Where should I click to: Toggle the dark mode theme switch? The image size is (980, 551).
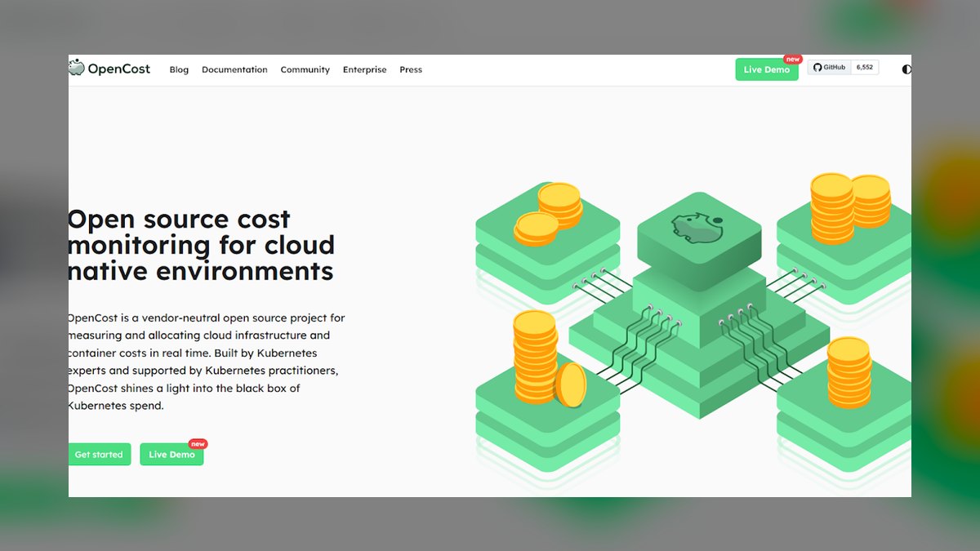[x=906, y=69]
